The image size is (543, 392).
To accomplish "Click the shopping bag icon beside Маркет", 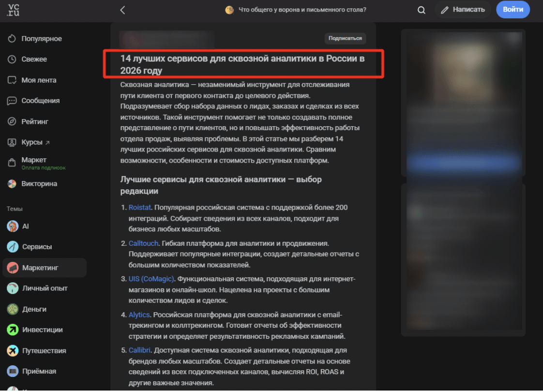I will (12, 163).
